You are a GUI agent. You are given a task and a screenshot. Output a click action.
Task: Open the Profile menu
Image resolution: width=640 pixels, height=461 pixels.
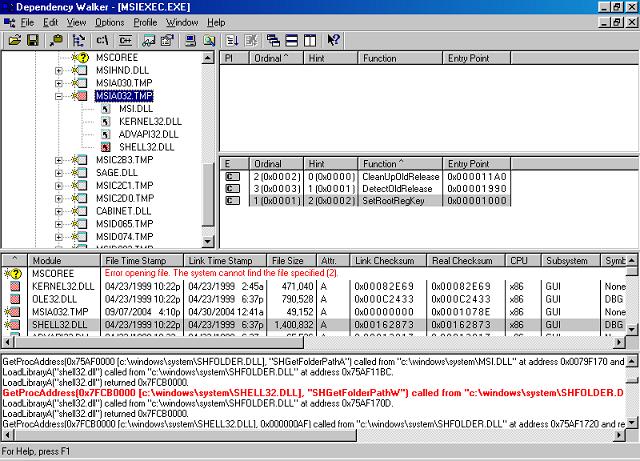tap(145, 21)
